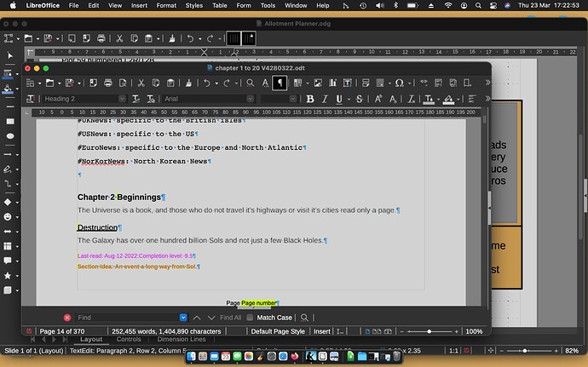Expand the Find field history dropdown
This screenshot has height=367, width=588.
pyautogui.click(x=183, y=318)
